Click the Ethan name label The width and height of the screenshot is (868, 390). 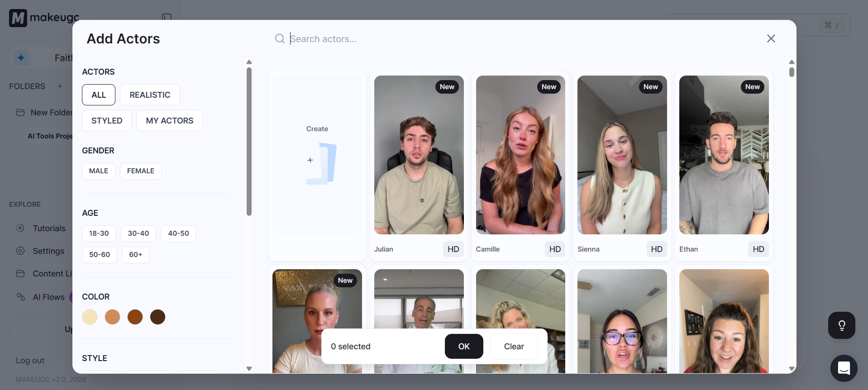(688, 249)
